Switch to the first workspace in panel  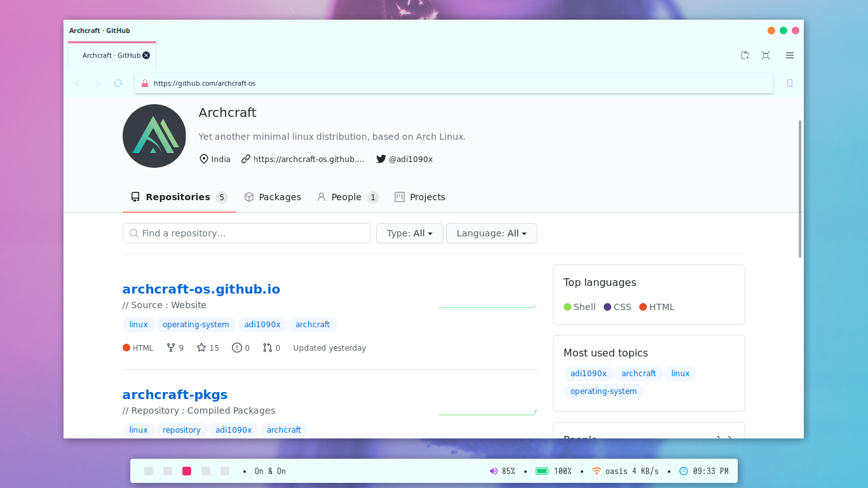tap(149, 471)
